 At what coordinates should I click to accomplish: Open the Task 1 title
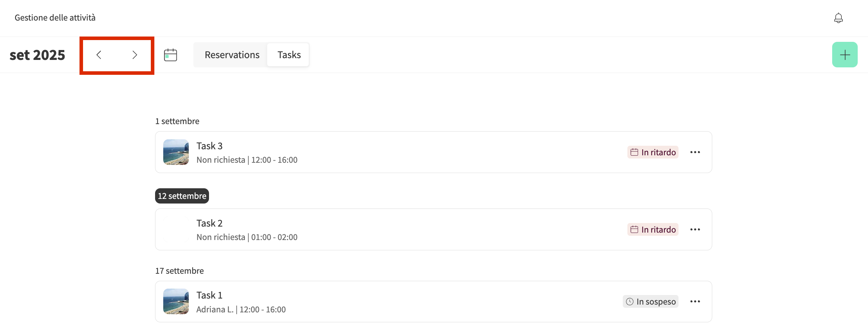209,295
